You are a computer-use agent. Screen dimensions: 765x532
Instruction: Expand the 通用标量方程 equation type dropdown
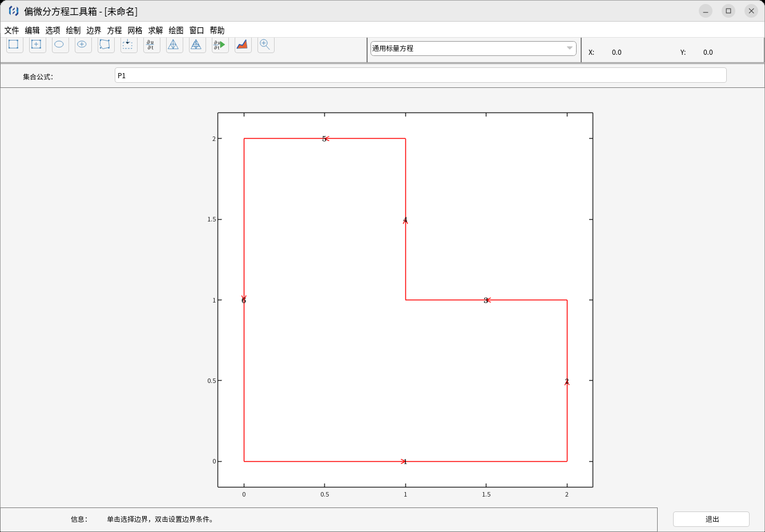(x=473, y=49)
